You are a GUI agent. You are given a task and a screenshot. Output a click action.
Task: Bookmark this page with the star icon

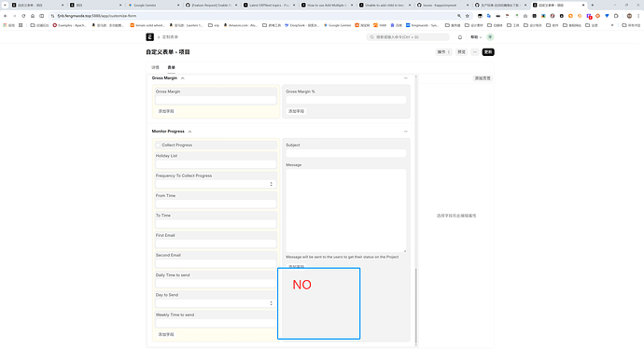pos(468,16)
